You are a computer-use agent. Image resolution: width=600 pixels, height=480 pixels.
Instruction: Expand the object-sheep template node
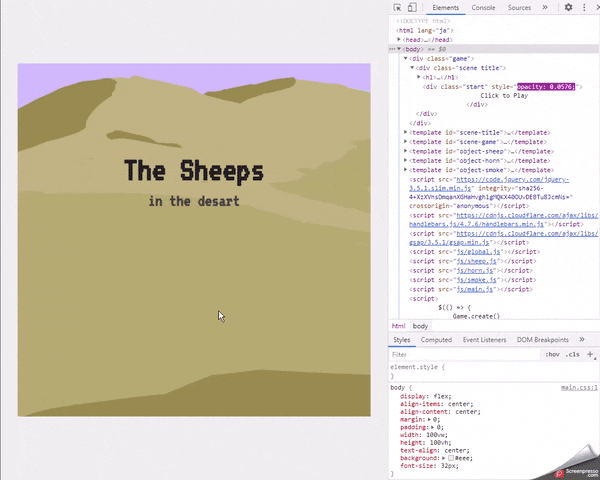405,151
